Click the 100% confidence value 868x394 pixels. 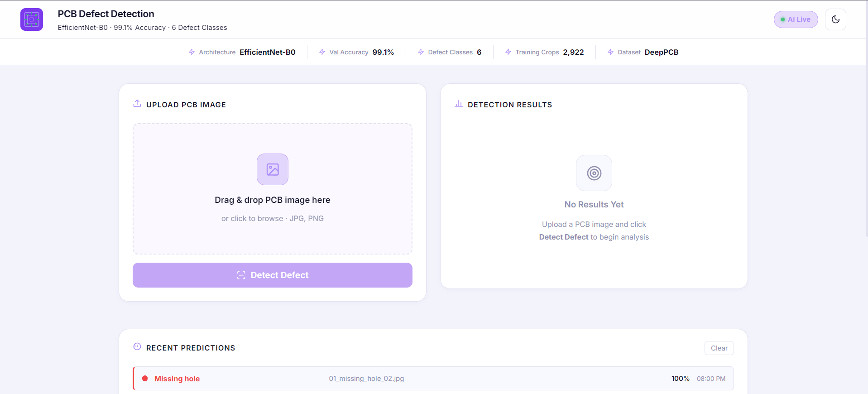point(681,379)
